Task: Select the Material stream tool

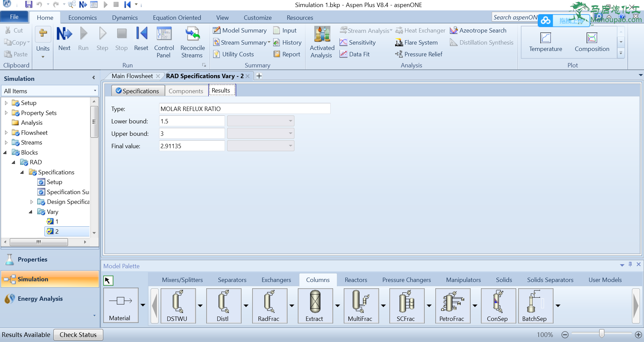Action: (121, 305)
